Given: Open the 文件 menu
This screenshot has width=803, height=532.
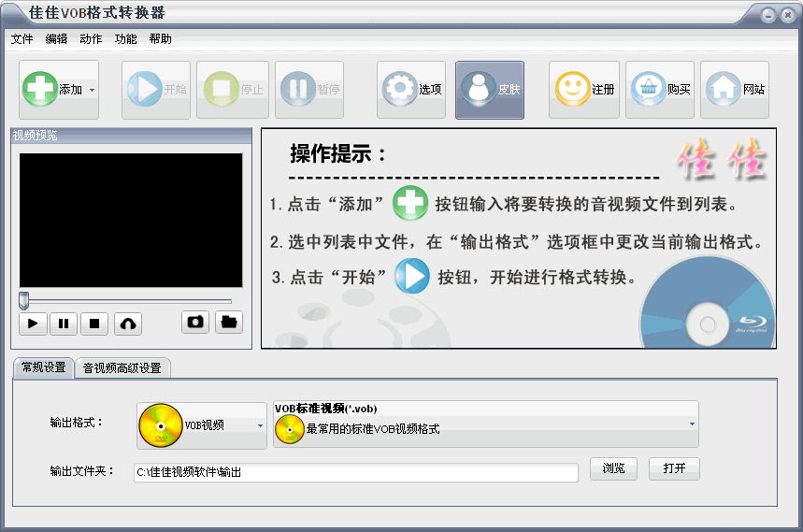Looking at the screenshot, I should 22,39.
